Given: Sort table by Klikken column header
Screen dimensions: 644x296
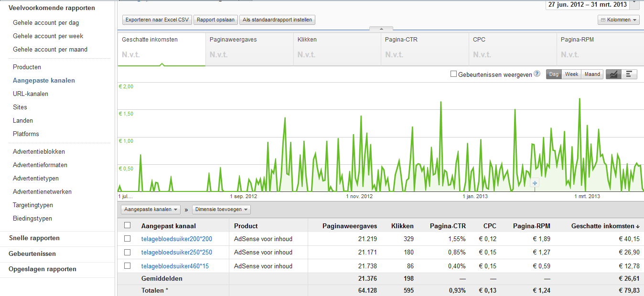Looking at the screenshot, I should (x=402, y=226).
